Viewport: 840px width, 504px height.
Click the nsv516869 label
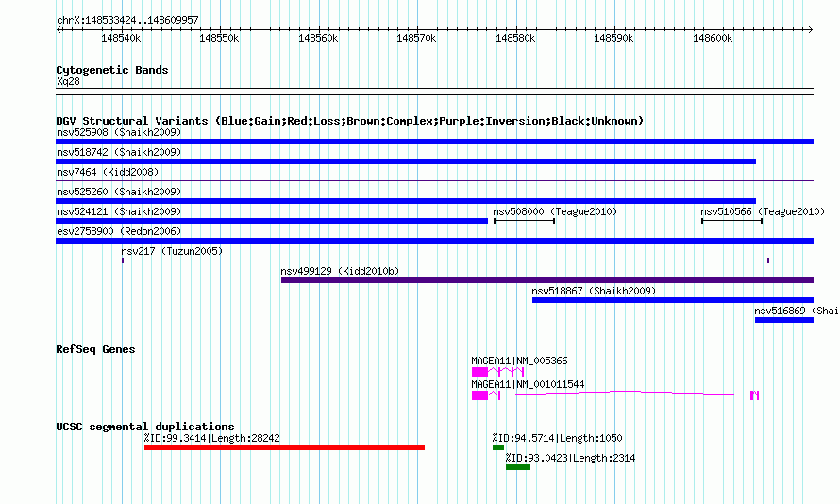tap(797, 311)
